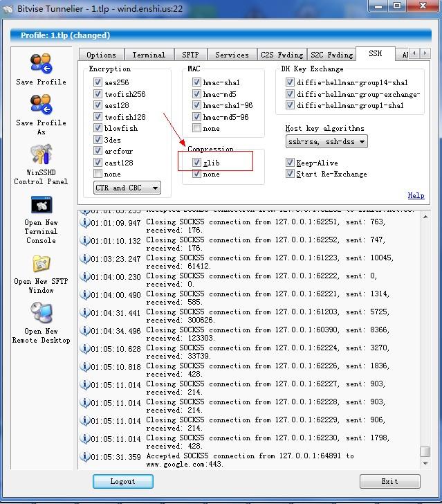
Task: Switch to the Options tab
Action: [102, 55]
